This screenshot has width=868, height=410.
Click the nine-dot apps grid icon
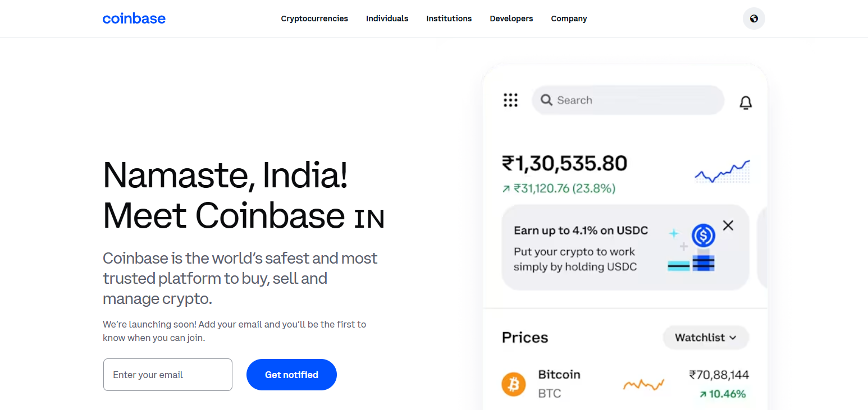point(510,100)
